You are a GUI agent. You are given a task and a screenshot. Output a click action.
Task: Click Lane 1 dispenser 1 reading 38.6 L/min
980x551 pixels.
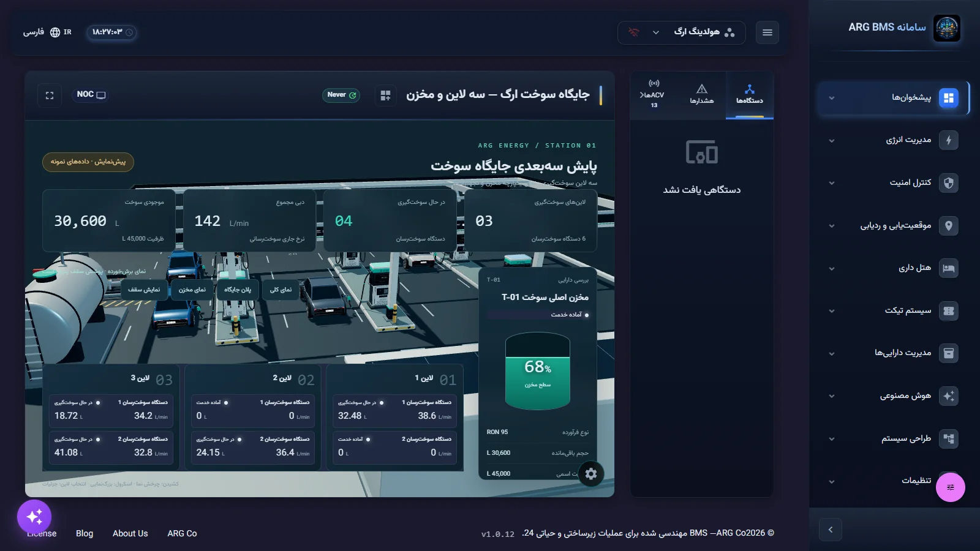pyautogui.click(x=434, y=416)
